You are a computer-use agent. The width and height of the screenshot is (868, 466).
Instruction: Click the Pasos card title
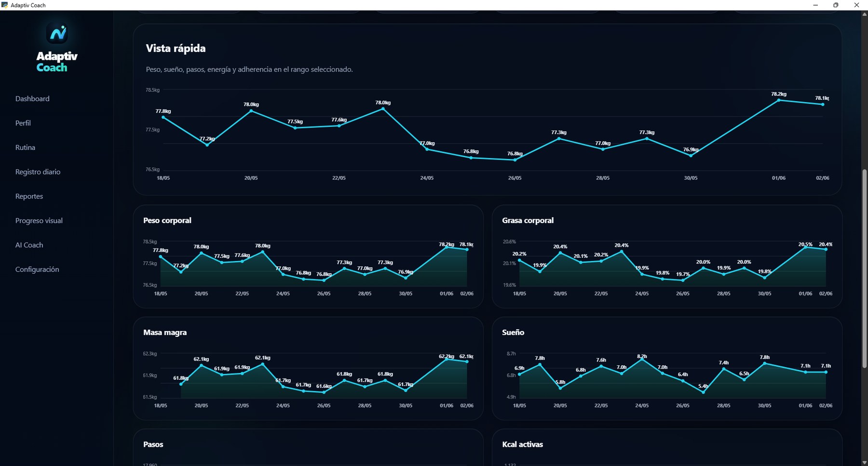153,444
